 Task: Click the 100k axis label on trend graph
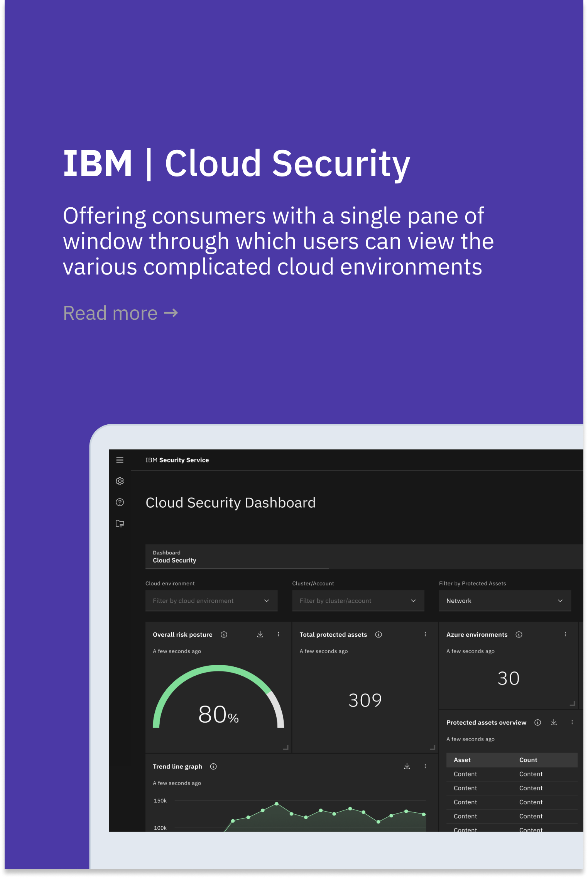tap(160, 828)
